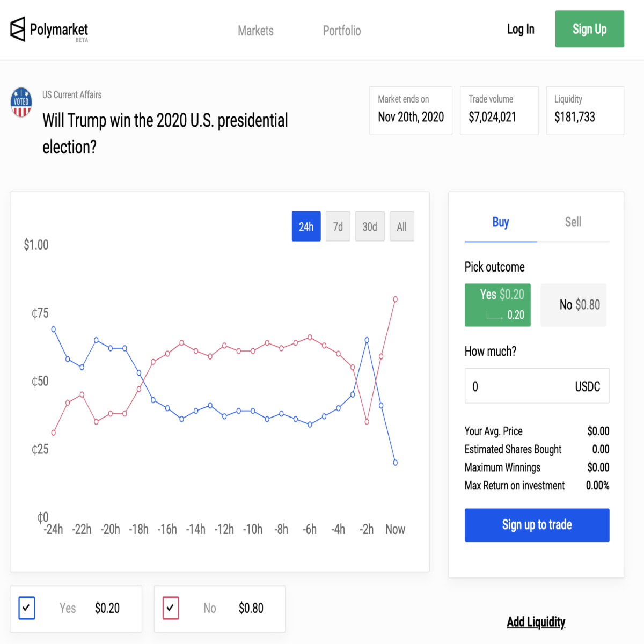Open the Add Liquidity link

(x=536, y=622)
